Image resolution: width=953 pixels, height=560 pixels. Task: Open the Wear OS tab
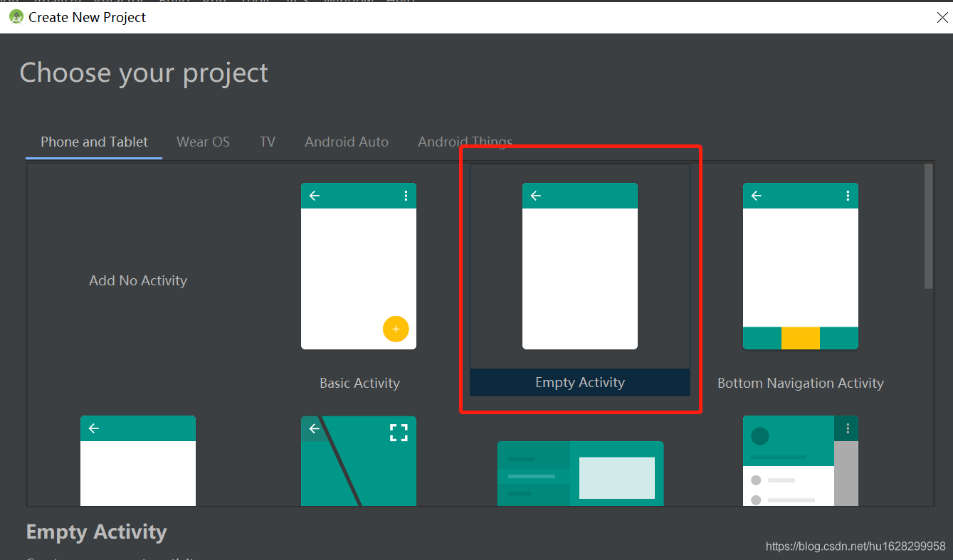click(x=203, y=142)
